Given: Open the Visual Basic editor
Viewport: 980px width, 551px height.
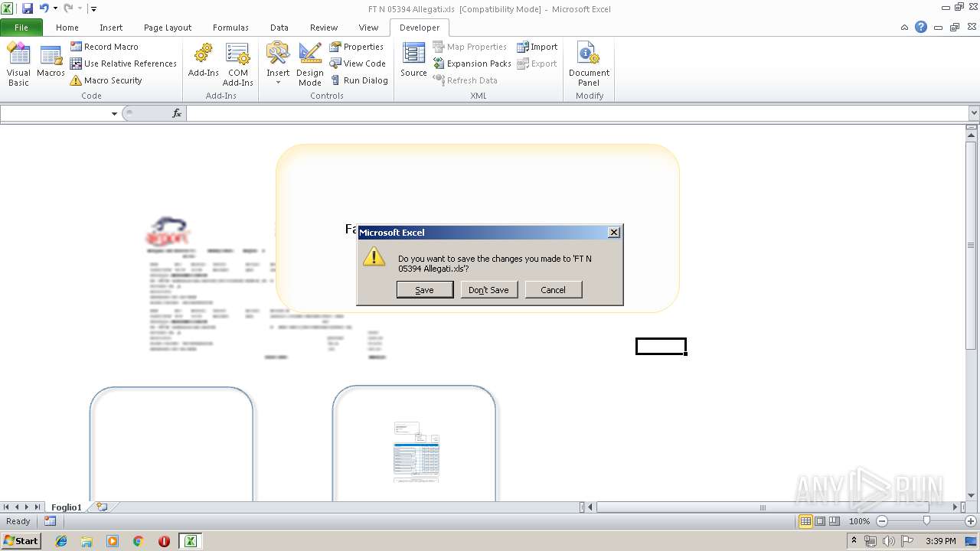Looking at the screenshot, I should point(18,64).
